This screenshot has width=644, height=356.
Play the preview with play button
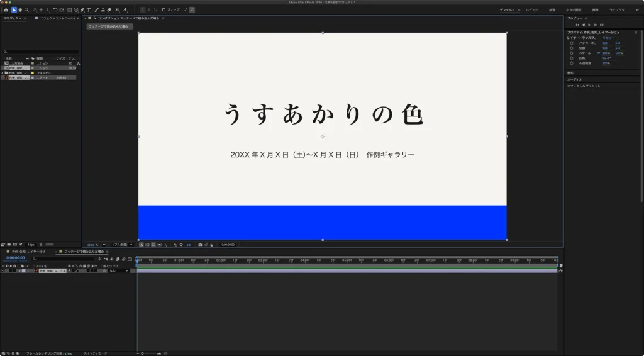589,25
